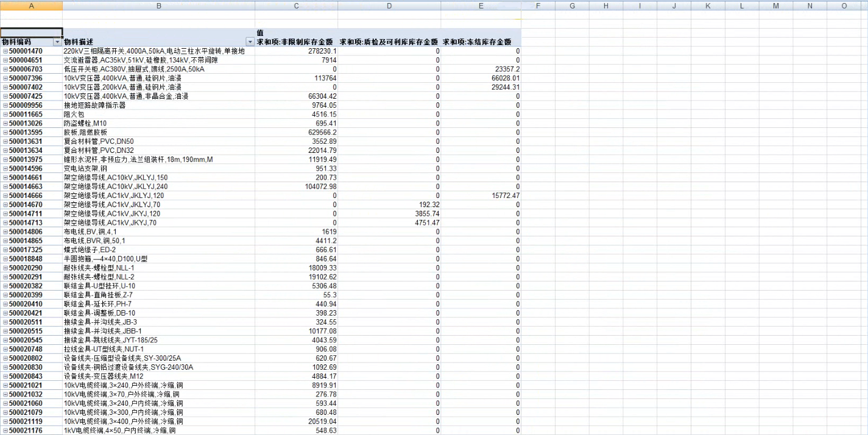
Task: Click the minus box next to 500013595
Action: click(x=5, y=132)
